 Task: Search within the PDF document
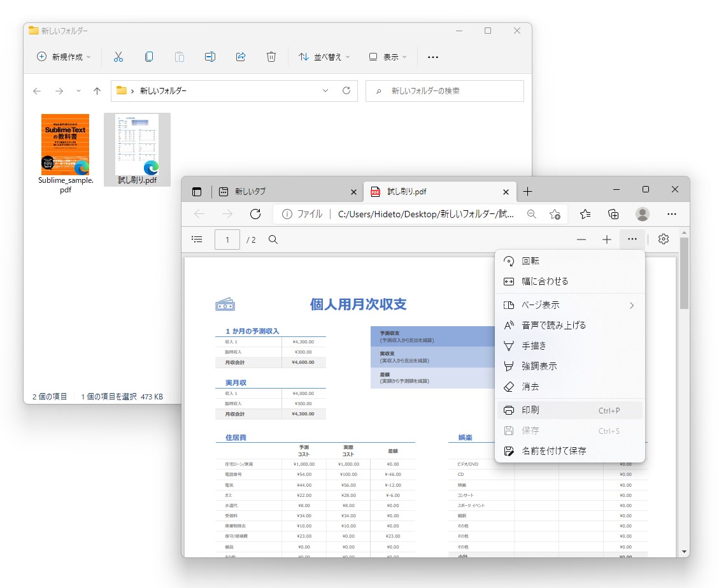point(273,239)
